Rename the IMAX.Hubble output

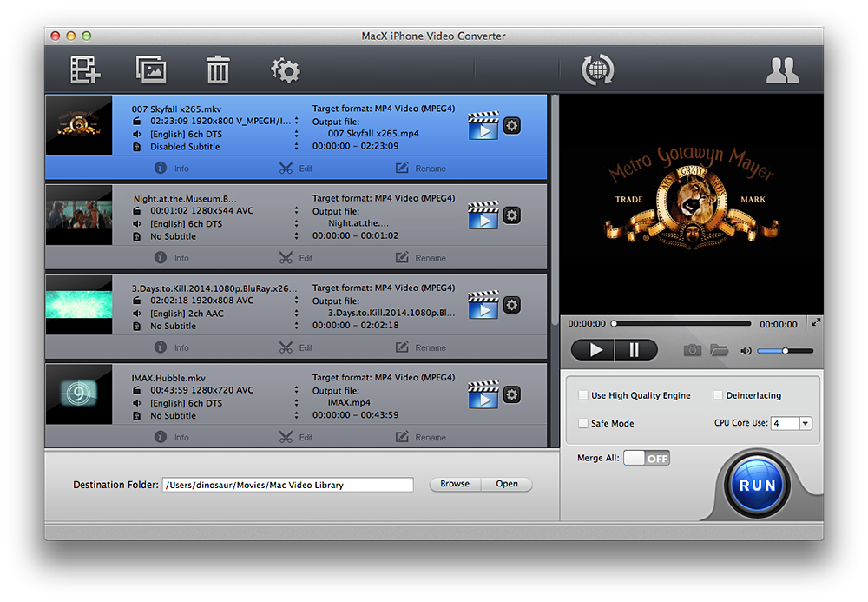click(421, 437)
